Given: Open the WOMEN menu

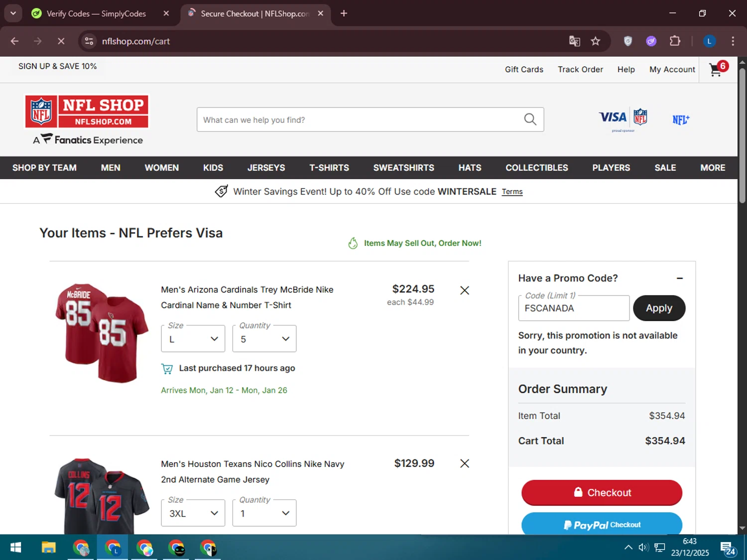Looking at the screenshot, I should point(161,168).
